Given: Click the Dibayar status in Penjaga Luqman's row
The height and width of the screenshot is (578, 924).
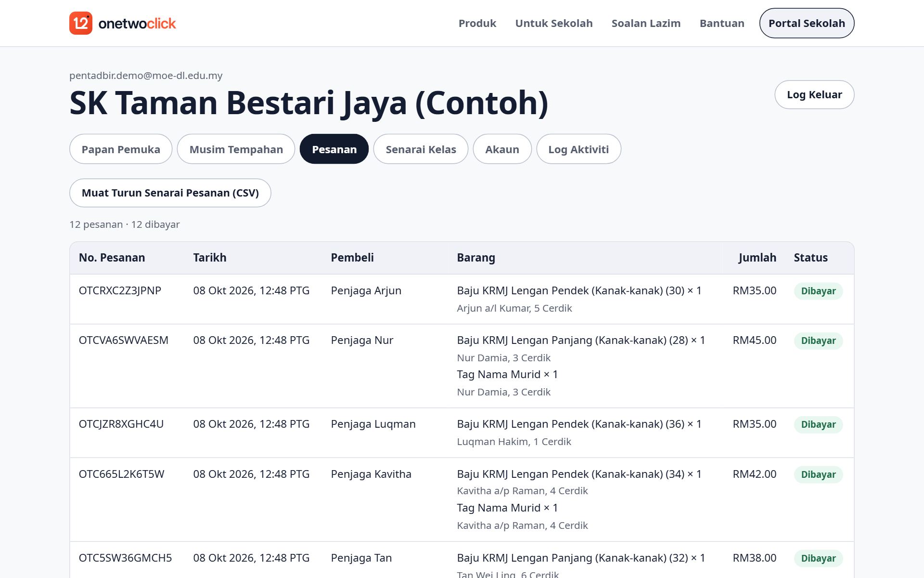Looking at the screenshot, I should 818,424.
